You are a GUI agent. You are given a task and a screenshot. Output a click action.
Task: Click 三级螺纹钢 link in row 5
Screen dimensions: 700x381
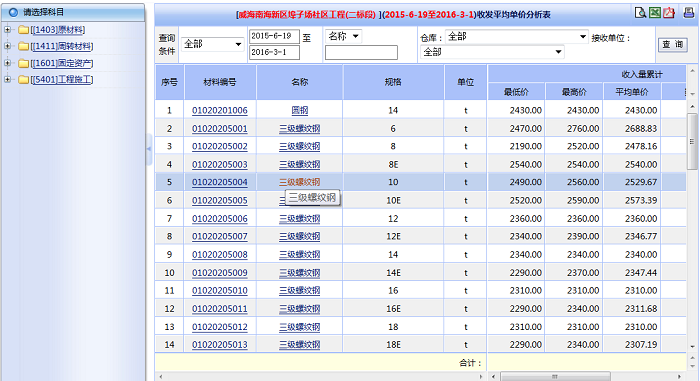tap(300, 182)
